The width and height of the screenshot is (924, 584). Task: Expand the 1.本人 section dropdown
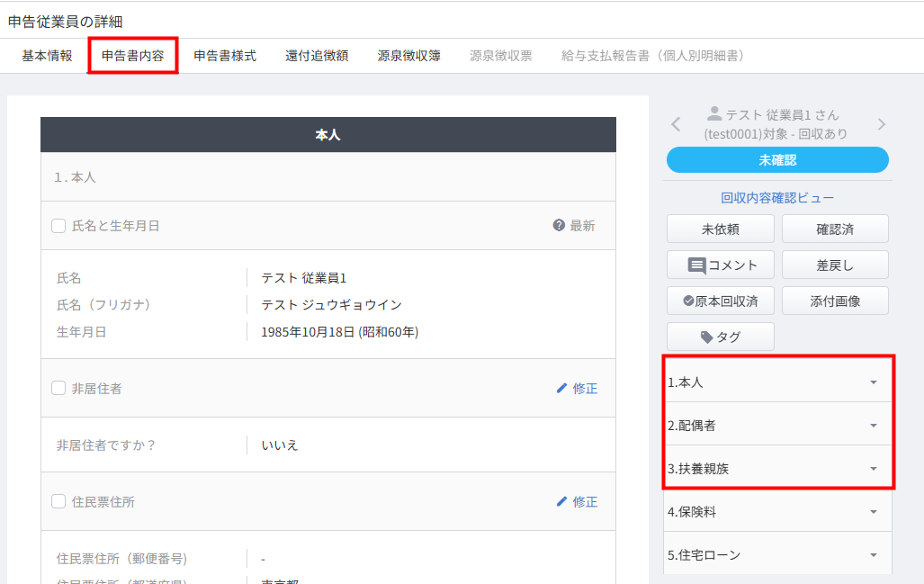[x=872, y=382]
